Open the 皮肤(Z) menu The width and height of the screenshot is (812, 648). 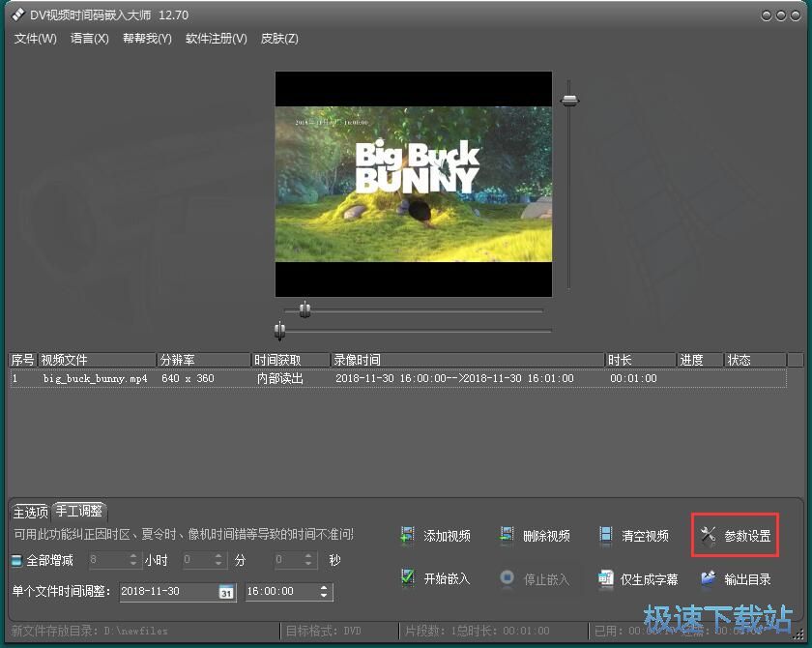coord(279,39)
